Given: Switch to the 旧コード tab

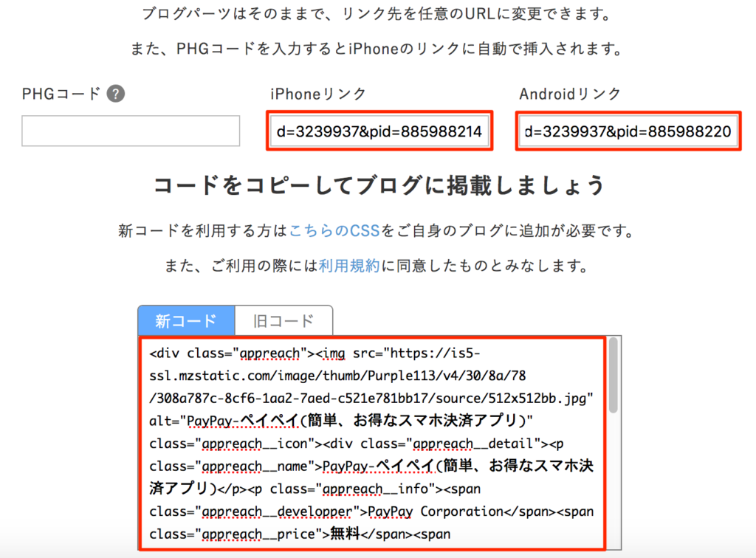Looking at the screenshot, I should (x=283, y=320).
